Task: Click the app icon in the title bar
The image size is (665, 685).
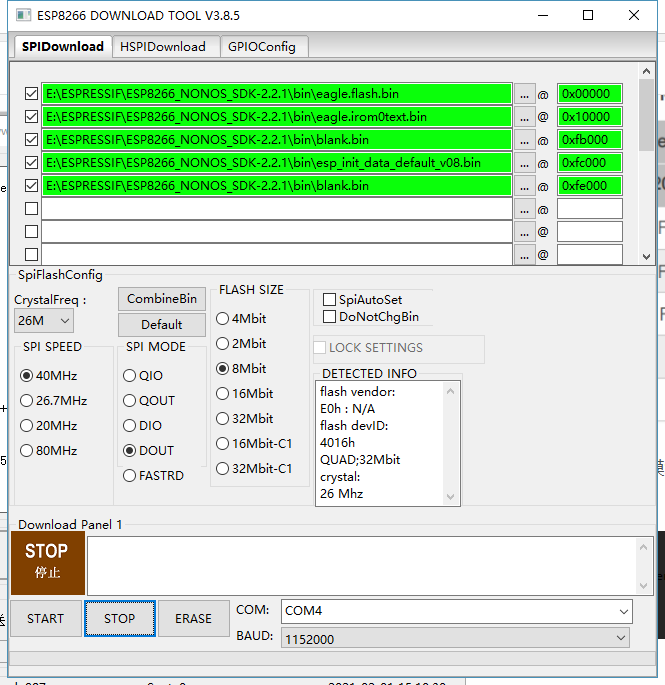Action: click(23, 15)
